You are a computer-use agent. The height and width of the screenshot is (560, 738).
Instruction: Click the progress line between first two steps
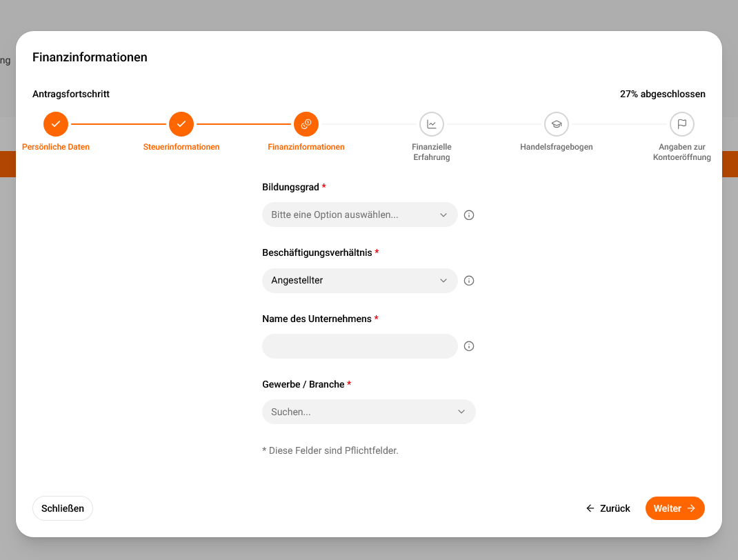[119, 124]
